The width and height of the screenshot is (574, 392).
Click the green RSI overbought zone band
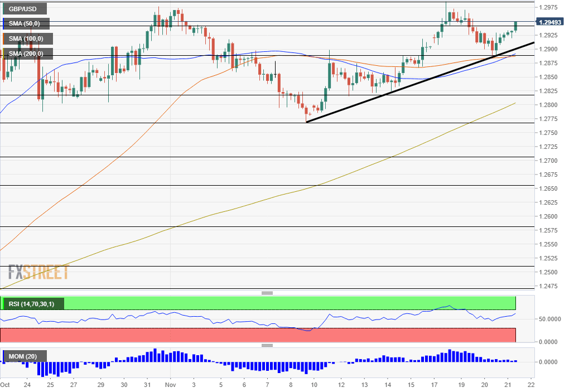(x=279, y=303)
